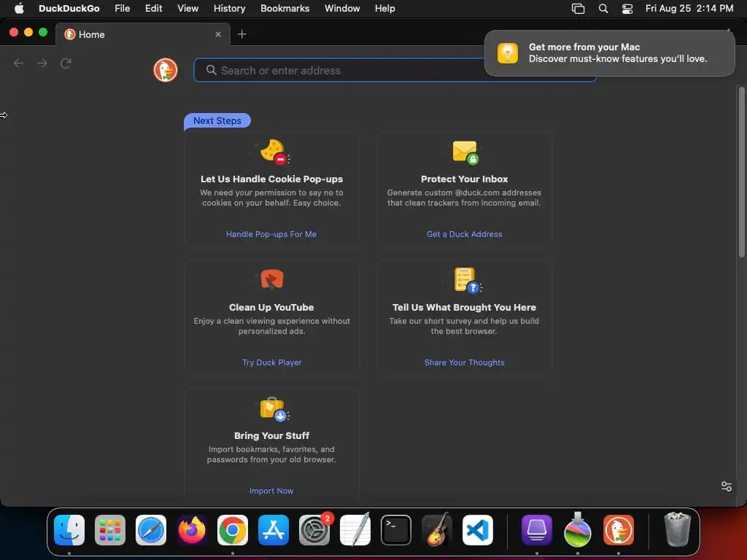Click the Protect Your Inbox envelope icon
This screenshot has height=560, width=747.
[465, 152]
